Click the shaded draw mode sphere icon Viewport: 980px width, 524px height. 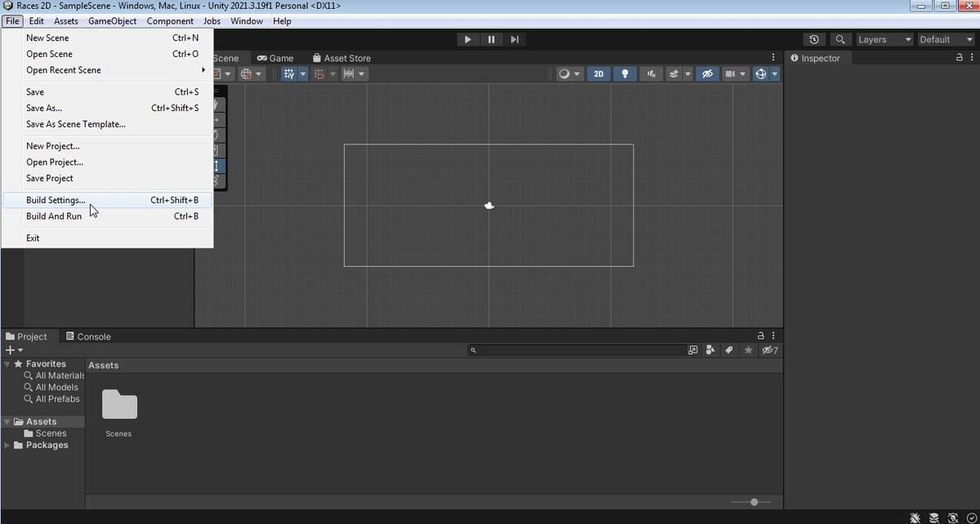564,73
